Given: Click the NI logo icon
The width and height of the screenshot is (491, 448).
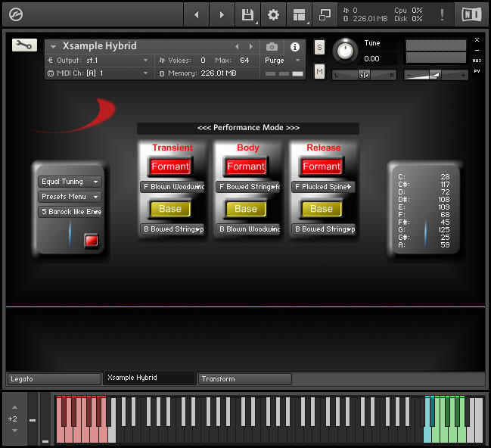Looking at the screenshot, I should 471,14.
